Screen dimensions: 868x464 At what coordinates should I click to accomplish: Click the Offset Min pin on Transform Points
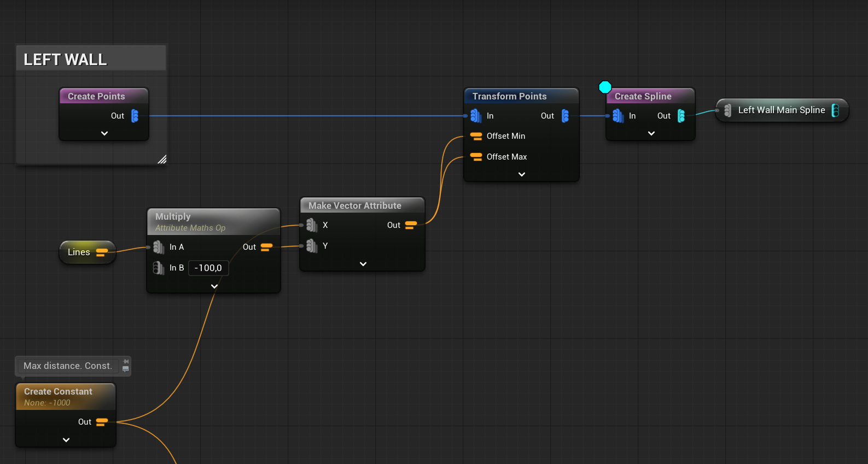point(476,136)
